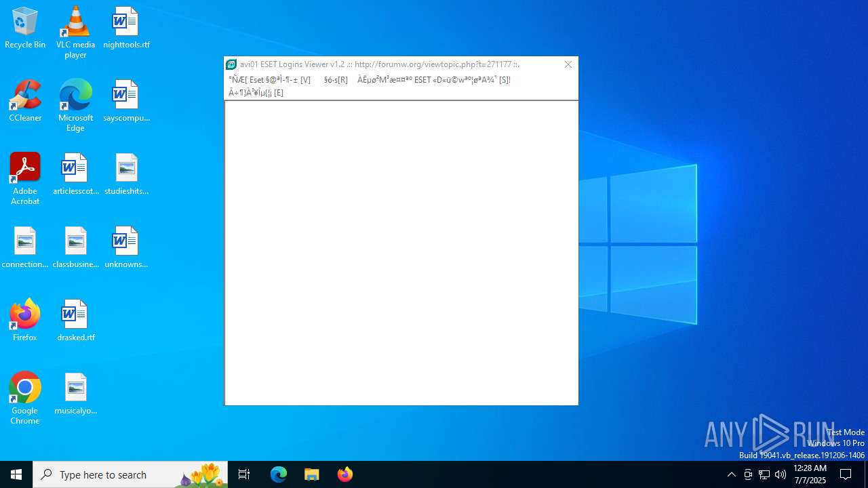
Task: Open Google Chrome desktop shortcut
Action: click(x=25, y=399)
